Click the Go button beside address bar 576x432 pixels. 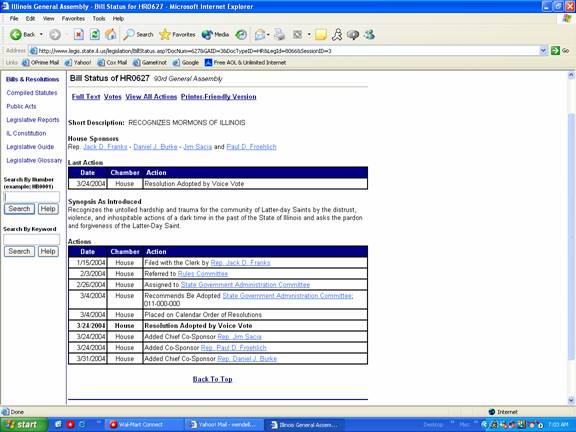[x=561, y=51]
